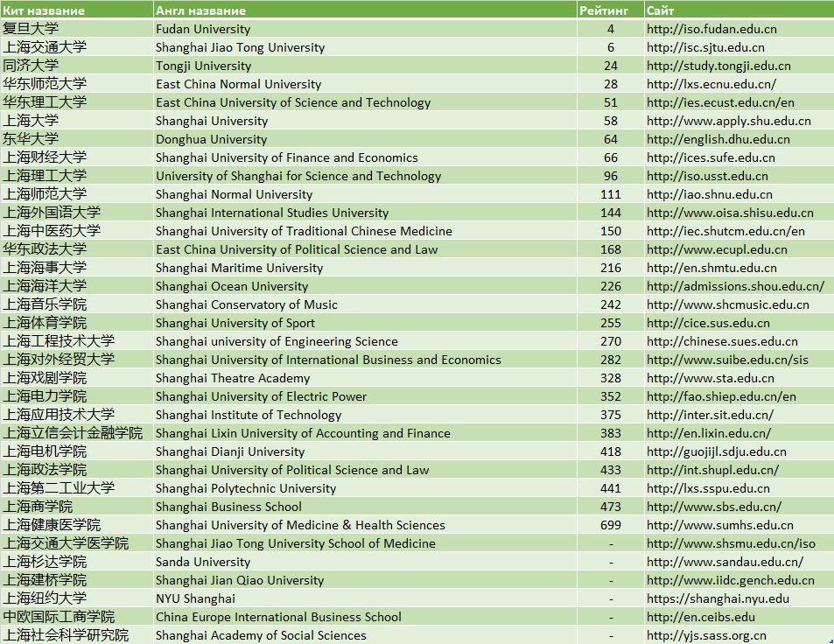Select the rating cell with value 150
834x644 pixels.
tap(611, 231)
